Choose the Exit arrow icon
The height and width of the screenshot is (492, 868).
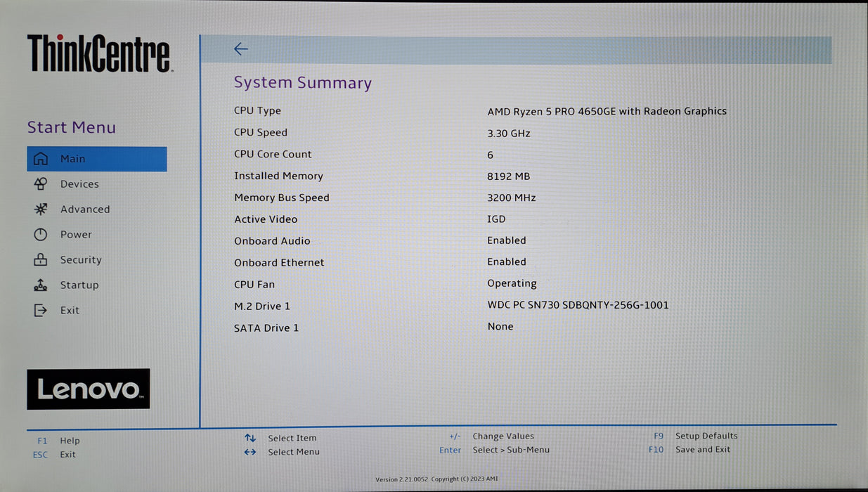pyautogui.click(x=41, y=310)
